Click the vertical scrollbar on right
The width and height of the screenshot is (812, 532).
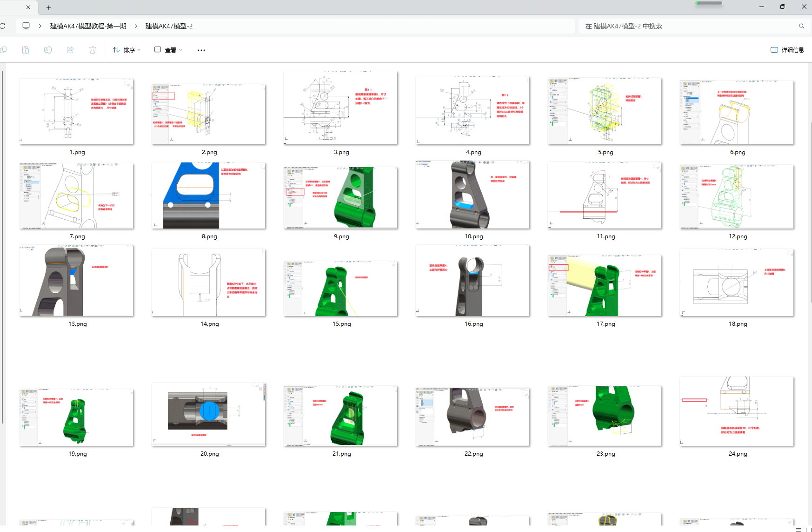point(811,212)
